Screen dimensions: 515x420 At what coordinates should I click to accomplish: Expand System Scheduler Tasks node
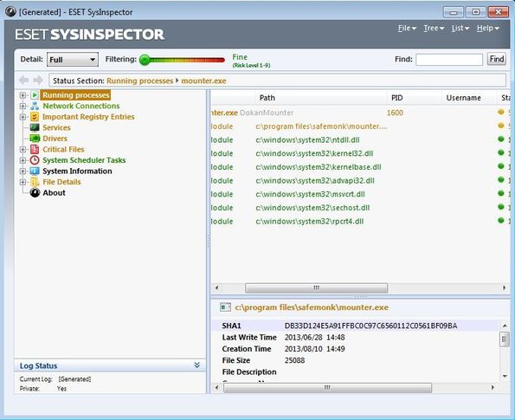(23, 160)
